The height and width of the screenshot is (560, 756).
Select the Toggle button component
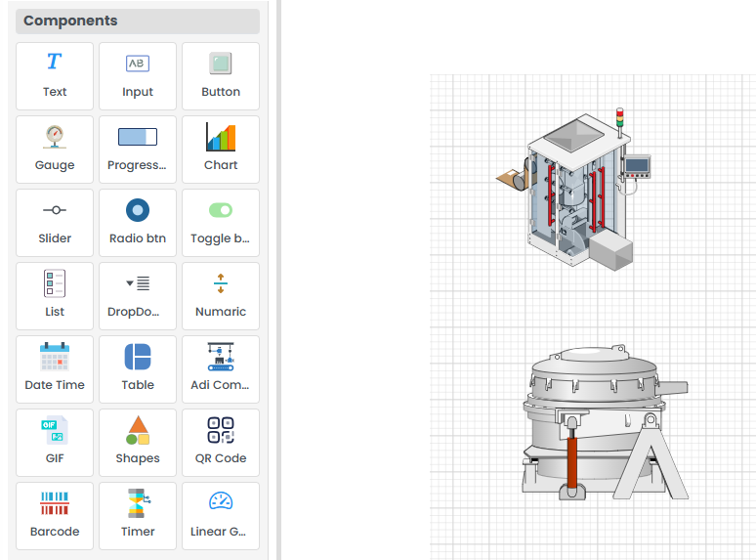click(x=221, y=223)
